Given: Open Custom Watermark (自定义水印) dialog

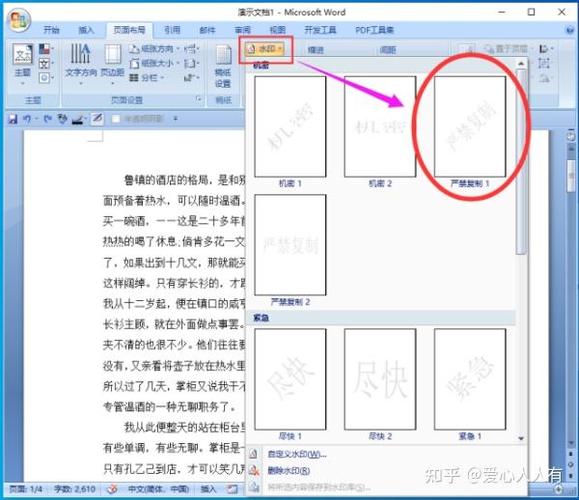Looking at the screenshot, I should point(297,454).
